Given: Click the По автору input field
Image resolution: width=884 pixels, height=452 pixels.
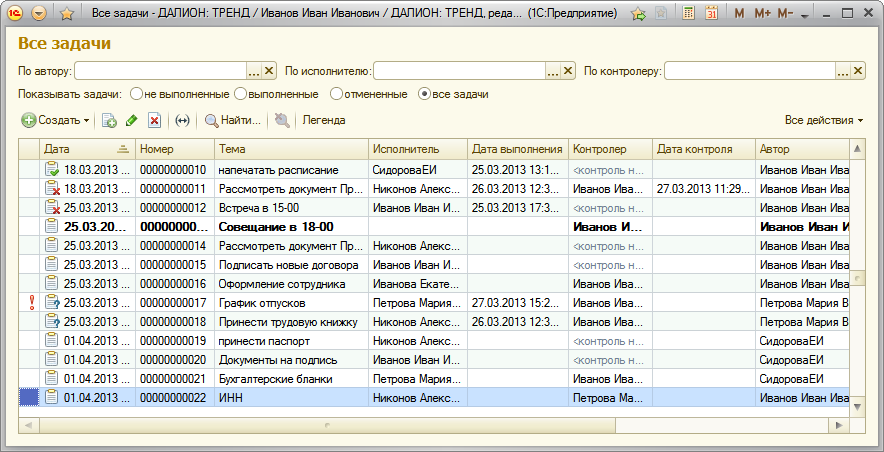Looking at the screenshot, I should [x=161, y=71].
